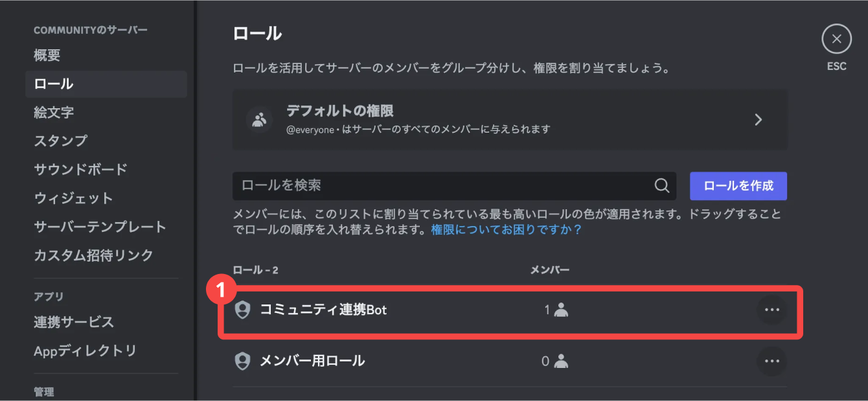Open カスタム招待リンク settings

click(93, 255)
